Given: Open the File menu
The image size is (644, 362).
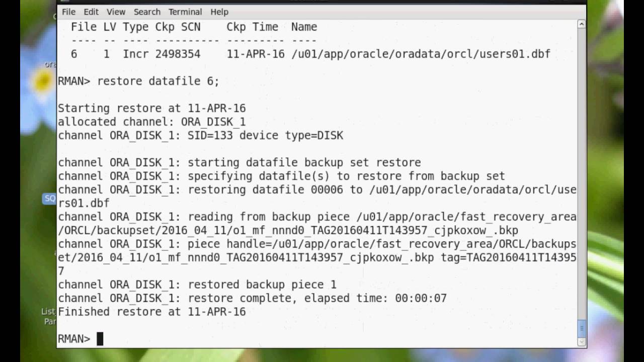Looking at the screenshot, I should click(x=68, y=12).
